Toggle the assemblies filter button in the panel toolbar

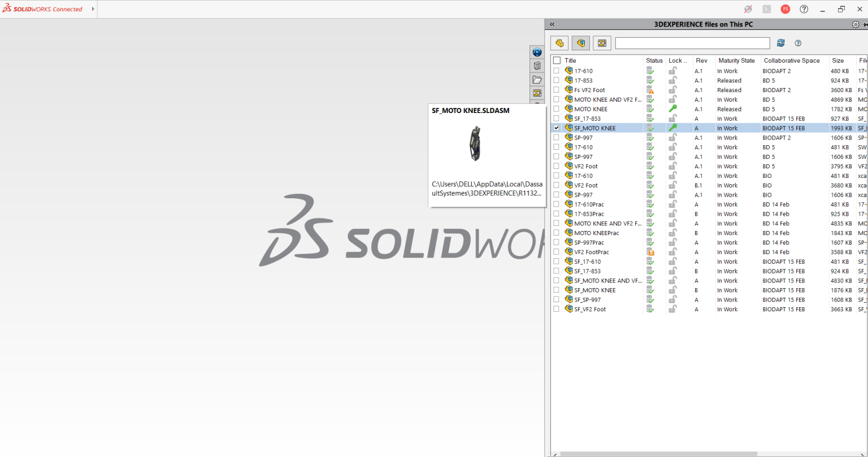(x=581, y=43)
